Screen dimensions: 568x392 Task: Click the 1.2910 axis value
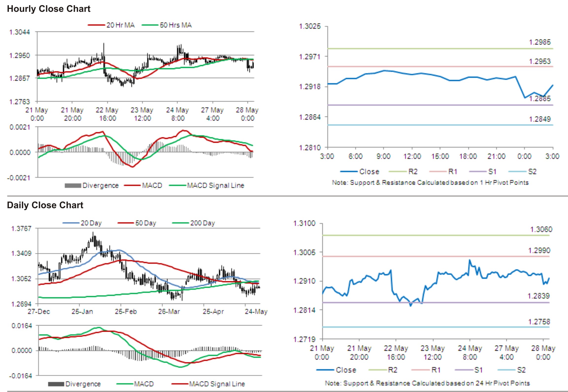pos(304,281)
